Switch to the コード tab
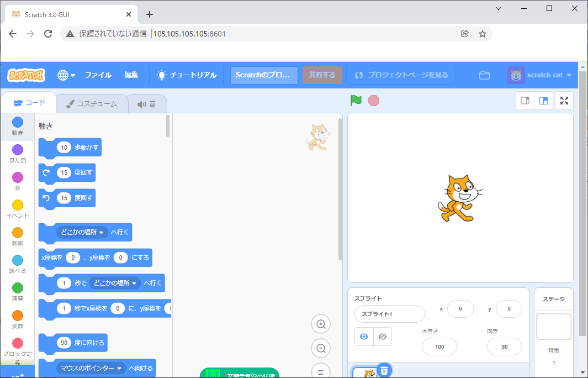 coord(29,102)
